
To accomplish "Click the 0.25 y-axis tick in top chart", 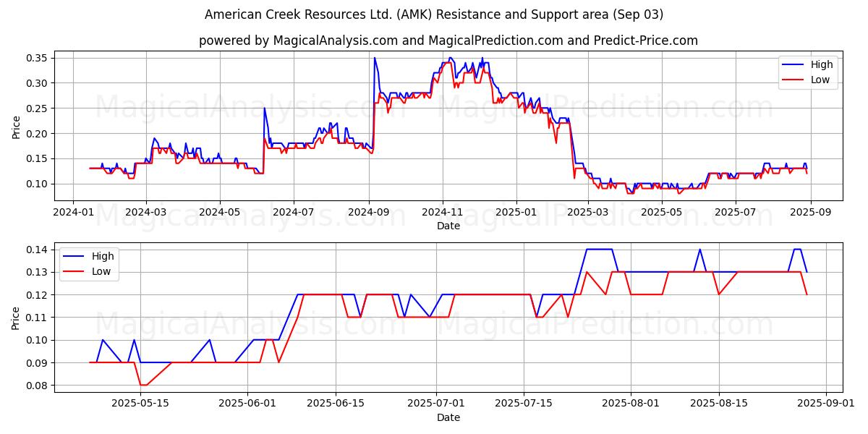I will (38, 109).
